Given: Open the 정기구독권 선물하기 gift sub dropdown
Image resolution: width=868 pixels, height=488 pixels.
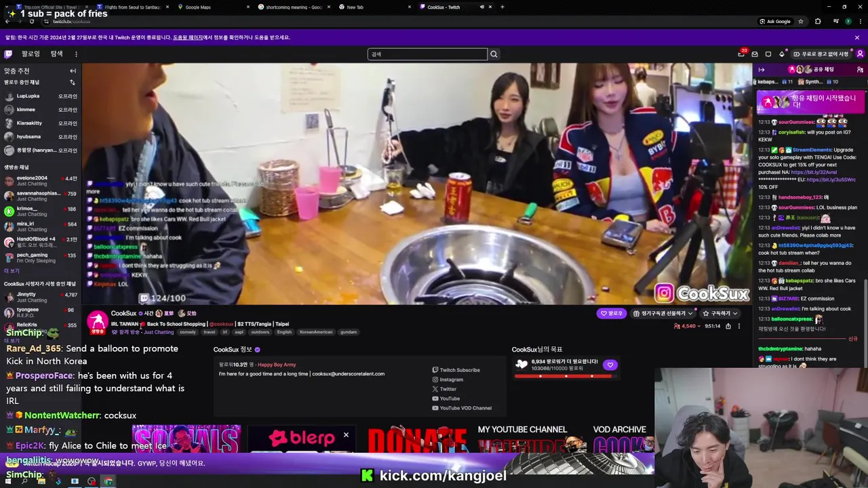Looking at the screenshot, I should tap(663, 313).
